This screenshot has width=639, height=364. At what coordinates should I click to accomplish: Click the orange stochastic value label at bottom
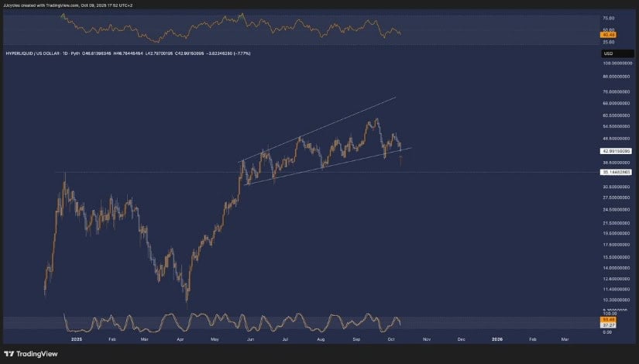(x=608, y=319)
